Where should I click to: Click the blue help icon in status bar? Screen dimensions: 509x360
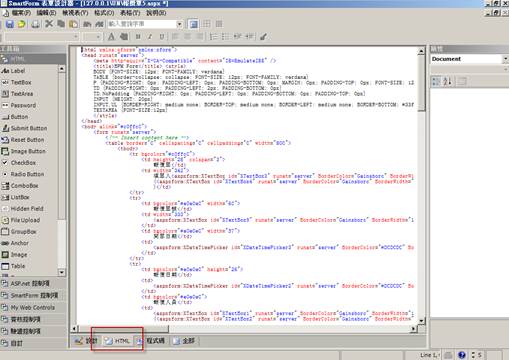click(462, 355)
